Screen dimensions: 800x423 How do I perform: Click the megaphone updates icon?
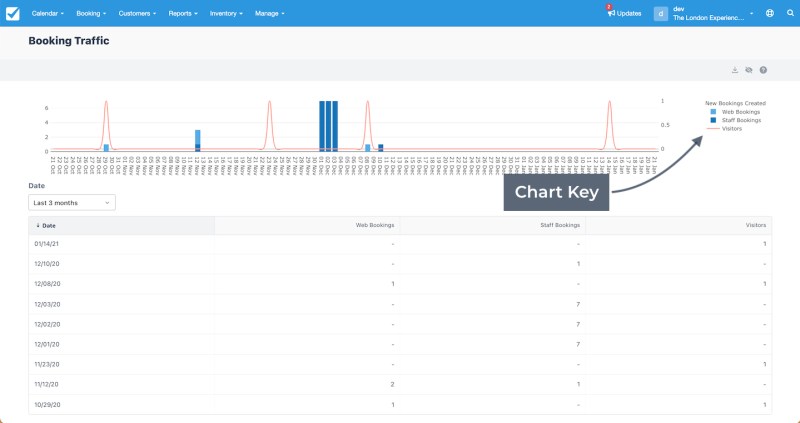611,14
